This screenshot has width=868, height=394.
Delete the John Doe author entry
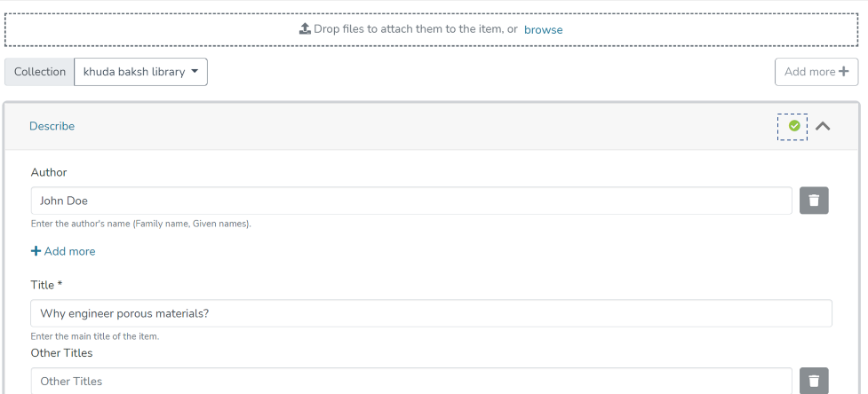point(814,201)
